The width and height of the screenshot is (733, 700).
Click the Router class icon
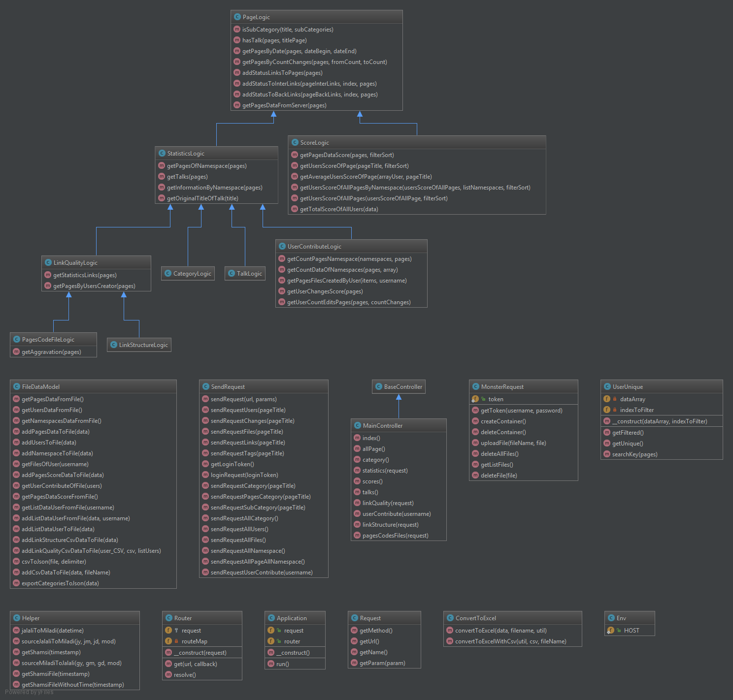click(x=169, y=618)
